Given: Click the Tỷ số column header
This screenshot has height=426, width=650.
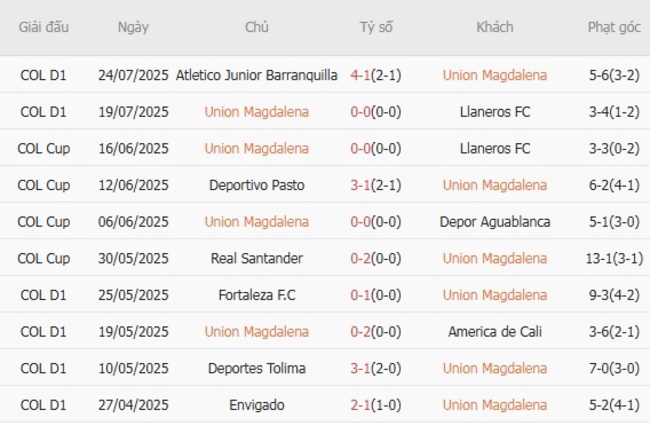Looking at the screenshot, I should 376,27.
